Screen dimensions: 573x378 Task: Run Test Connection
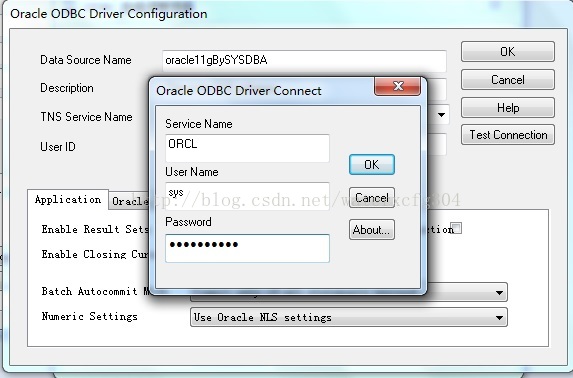(508, 135)
